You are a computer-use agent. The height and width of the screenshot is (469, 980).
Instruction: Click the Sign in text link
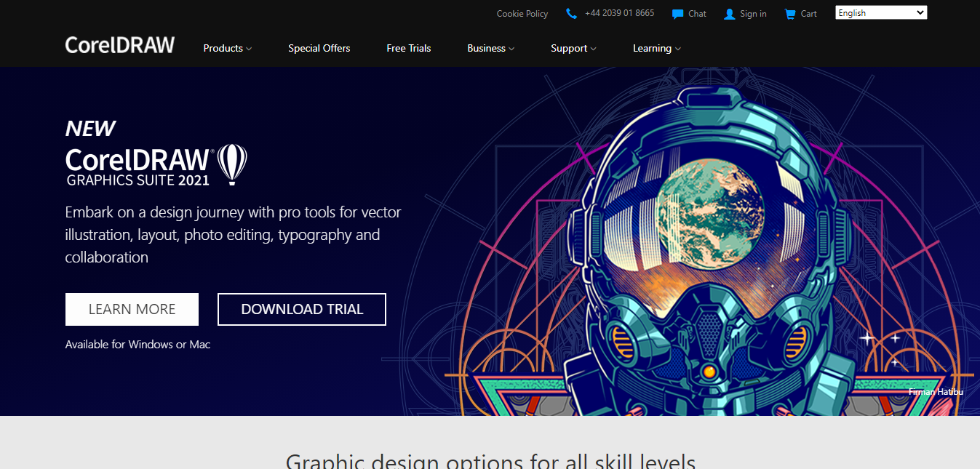click(x=753, y=14)
